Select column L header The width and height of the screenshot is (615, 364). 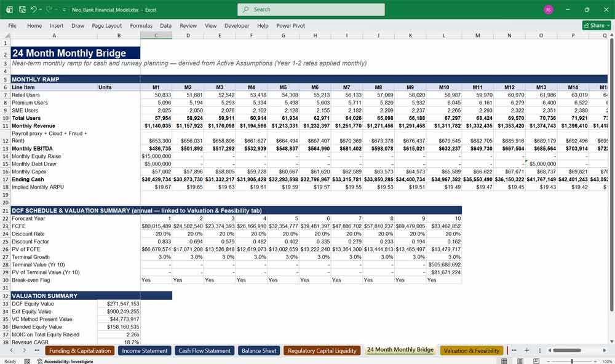coord(444,35)
